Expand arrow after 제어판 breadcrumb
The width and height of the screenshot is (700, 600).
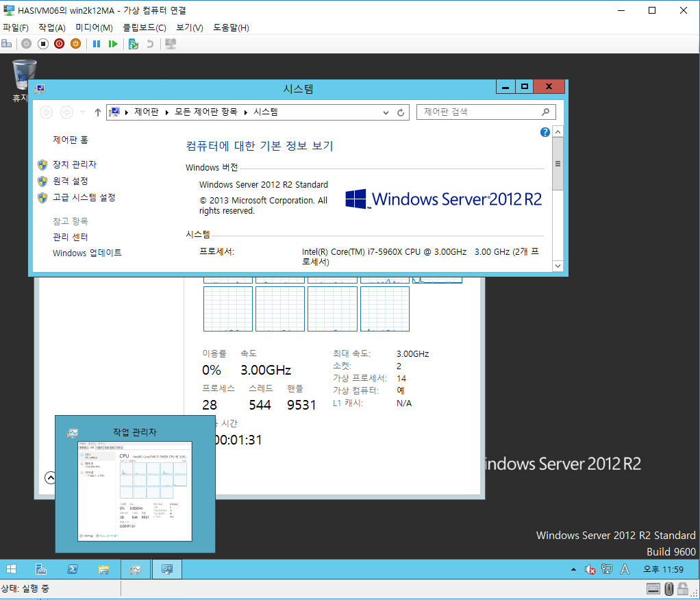166,112
